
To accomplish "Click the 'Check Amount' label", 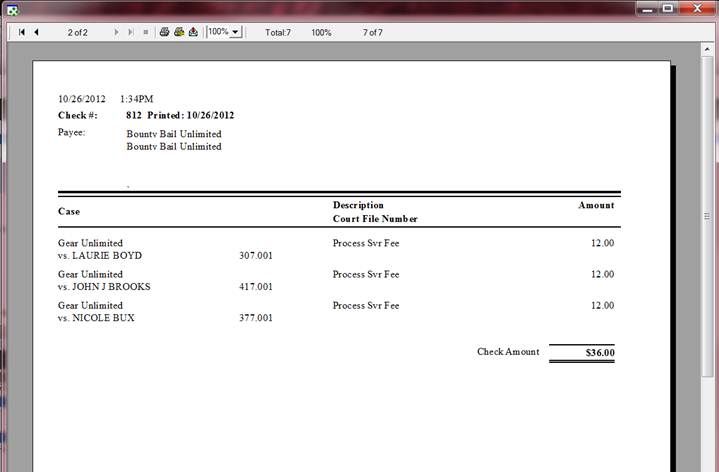I will (x=508, y=352).
